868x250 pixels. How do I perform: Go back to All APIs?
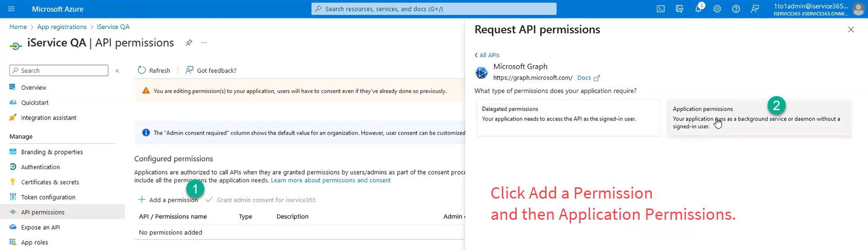click(x=487, y=55)
